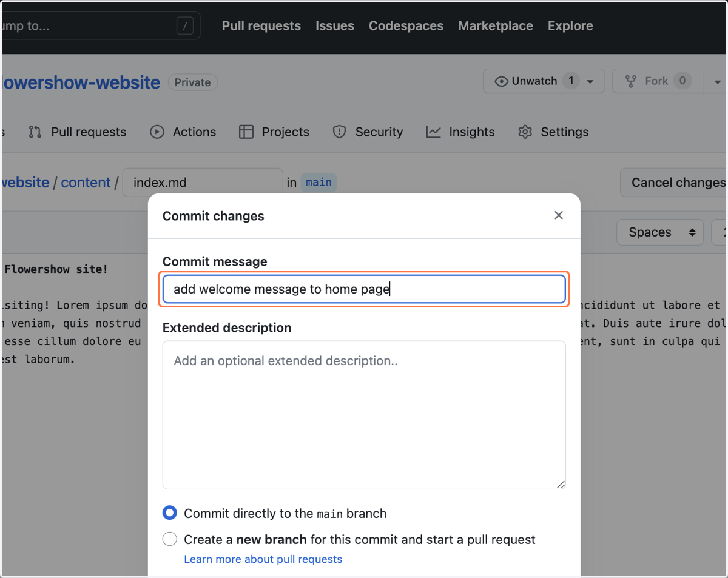Open the content folder breadcrumb

pyautogui.click(x=86, y=183)
